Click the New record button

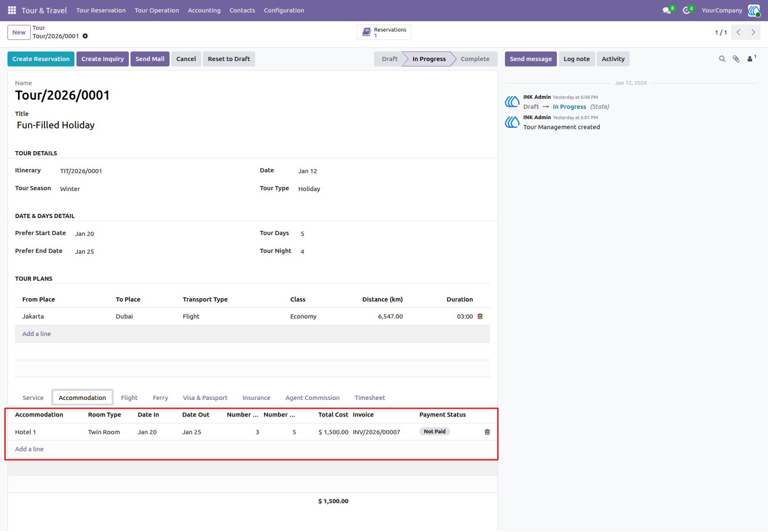coord(19,32)
